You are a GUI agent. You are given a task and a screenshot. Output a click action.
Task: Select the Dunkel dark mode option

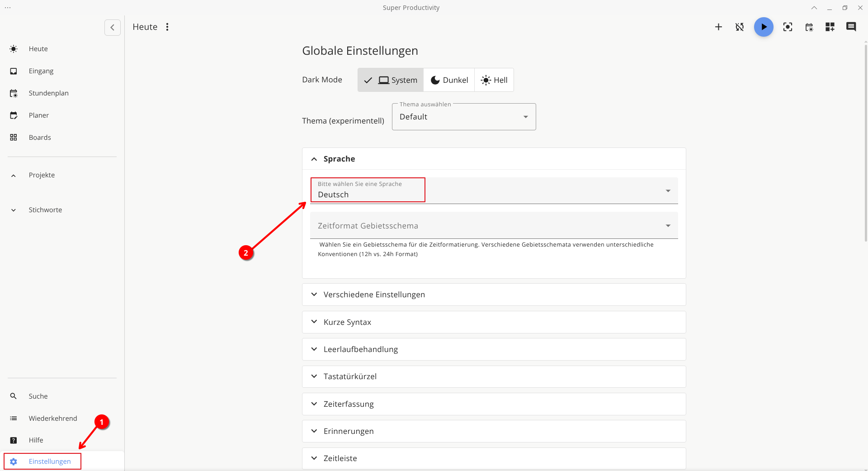point(448,80)
